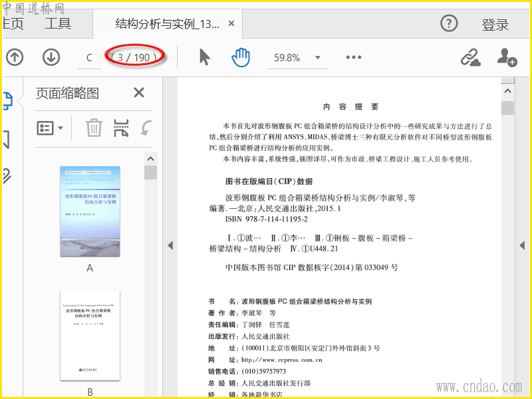The height and width of the screenshot is (399, 532).
Task: Activate the hand pan tool
Action: coord(241,57)
